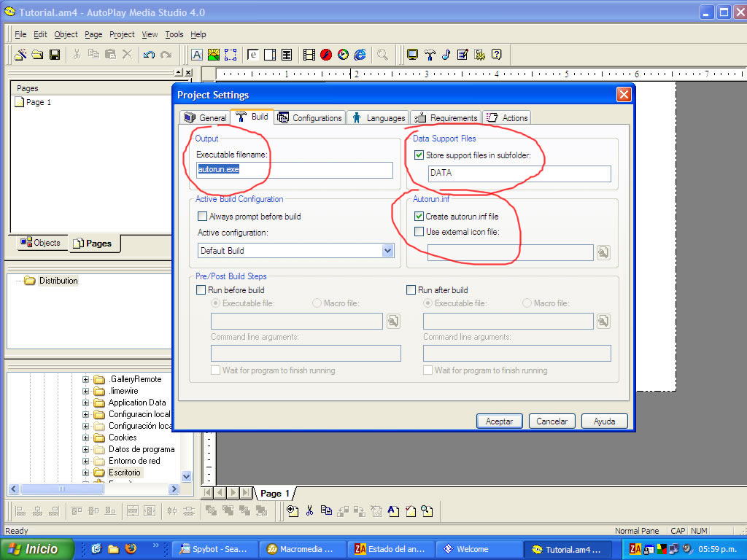Viewport: 747px width, 560px height.
Task: Click the browse icon for external icon file
Action: (603, 252)
